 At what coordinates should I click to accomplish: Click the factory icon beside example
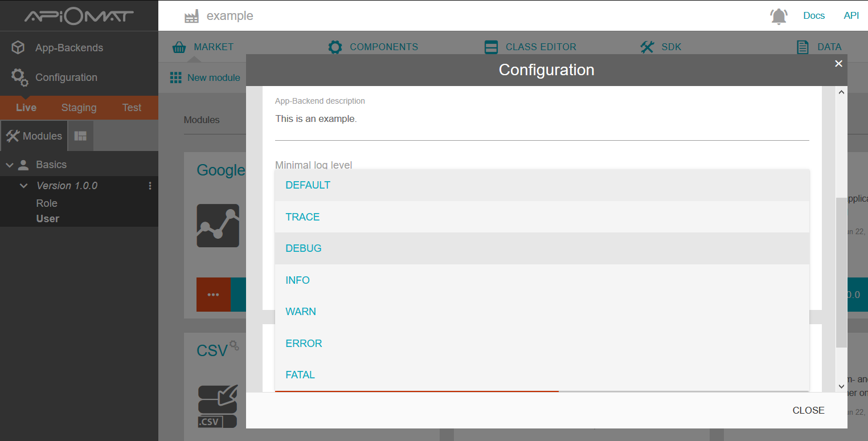[x=192, y=17]
